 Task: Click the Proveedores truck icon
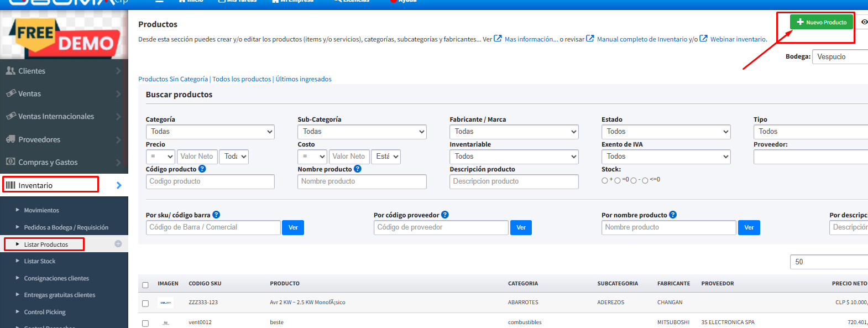pos(11,139)
